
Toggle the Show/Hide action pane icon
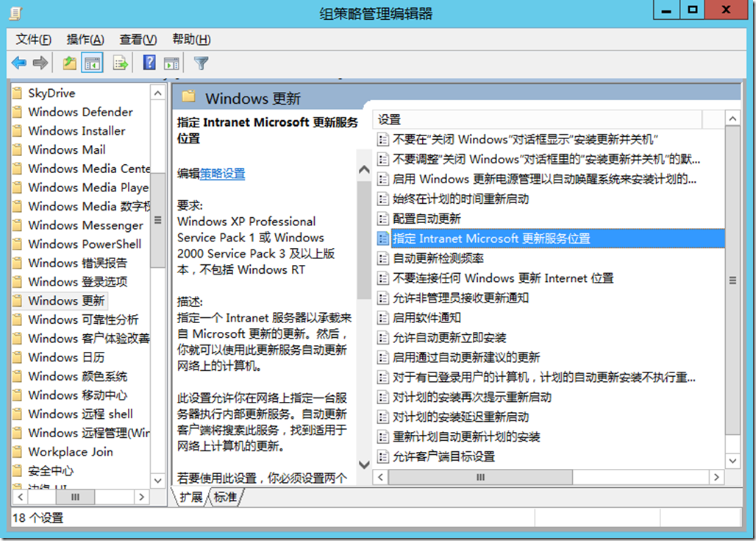point(171,63)
